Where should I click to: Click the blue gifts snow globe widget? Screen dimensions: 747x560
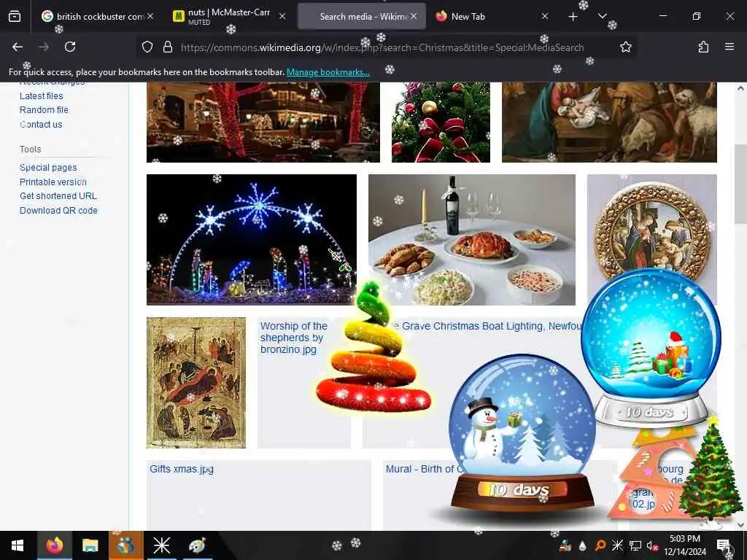651,348
